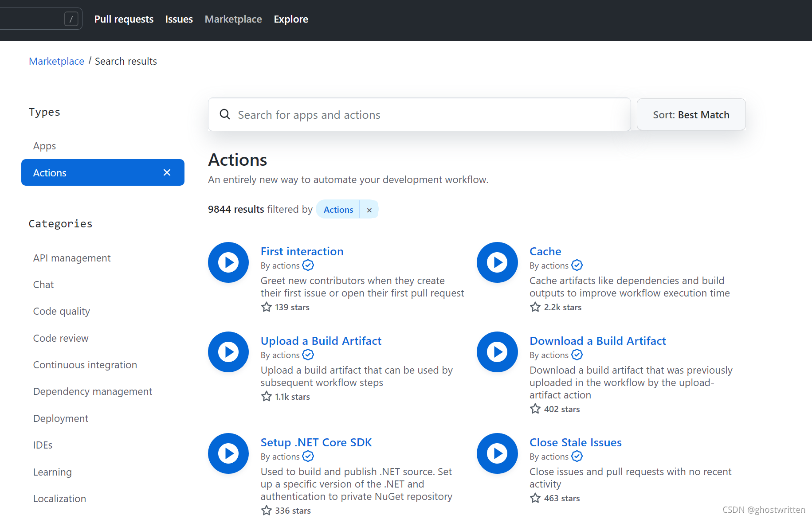This screenshot has width=812, height=519.
Task: Click verified badge beside First interaction author
Action: coord(308,265)
